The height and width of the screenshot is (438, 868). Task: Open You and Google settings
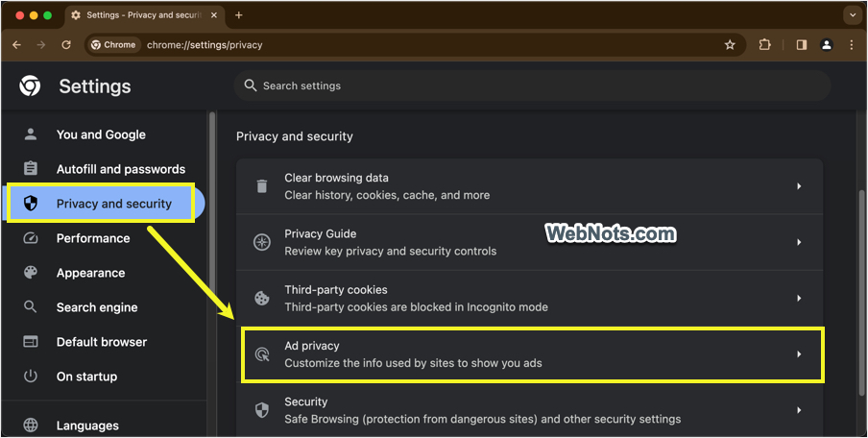point(104,134)
